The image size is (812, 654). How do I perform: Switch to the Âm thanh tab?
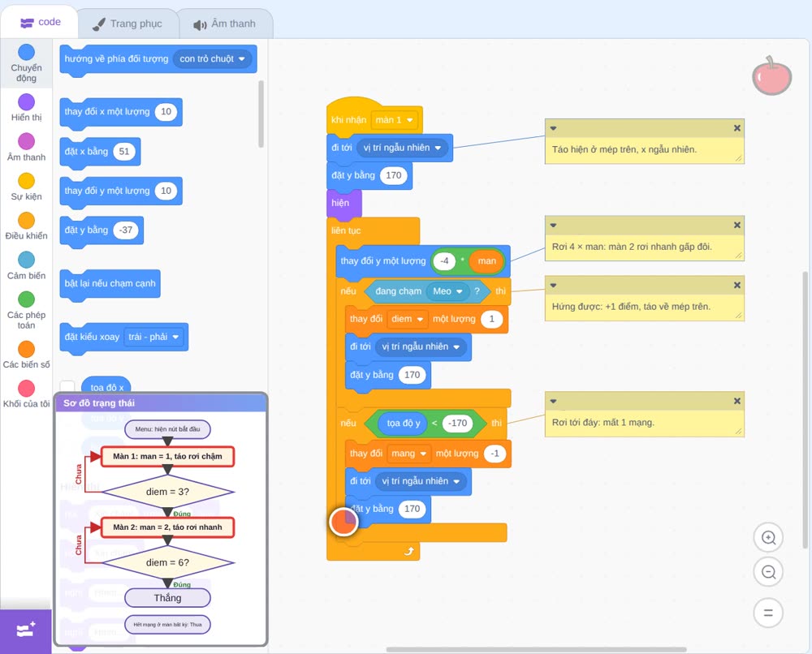tap(225, 24)
